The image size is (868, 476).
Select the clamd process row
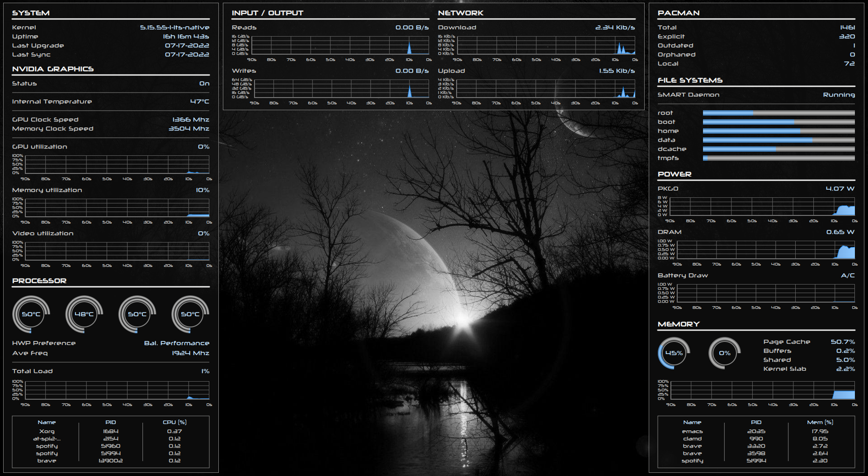756,439
